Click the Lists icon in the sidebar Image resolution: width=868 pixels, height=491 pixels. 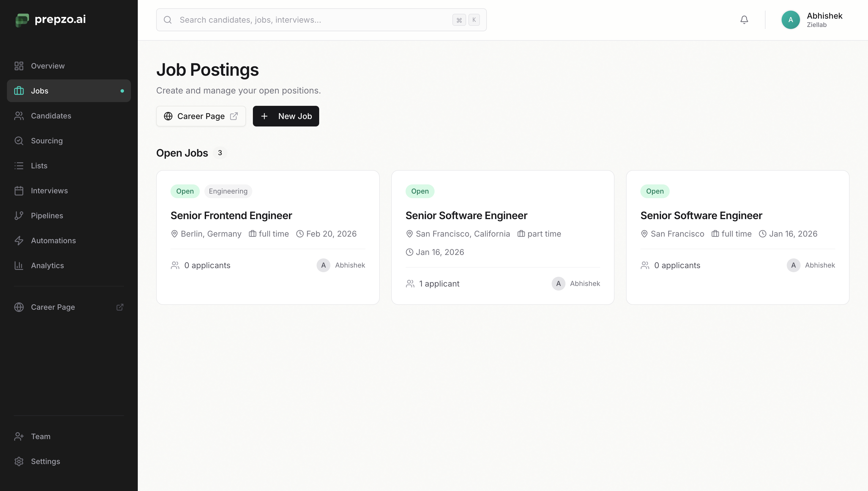(19, 165)
